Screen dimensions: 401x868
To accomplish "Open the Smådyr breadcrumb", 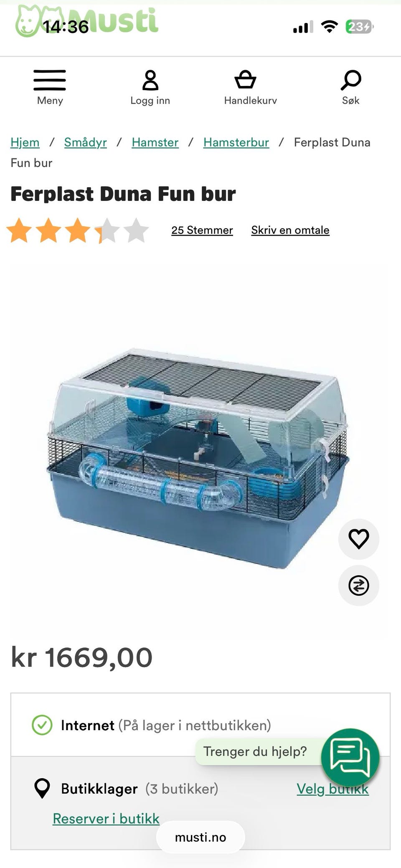I will pos(86,142).
